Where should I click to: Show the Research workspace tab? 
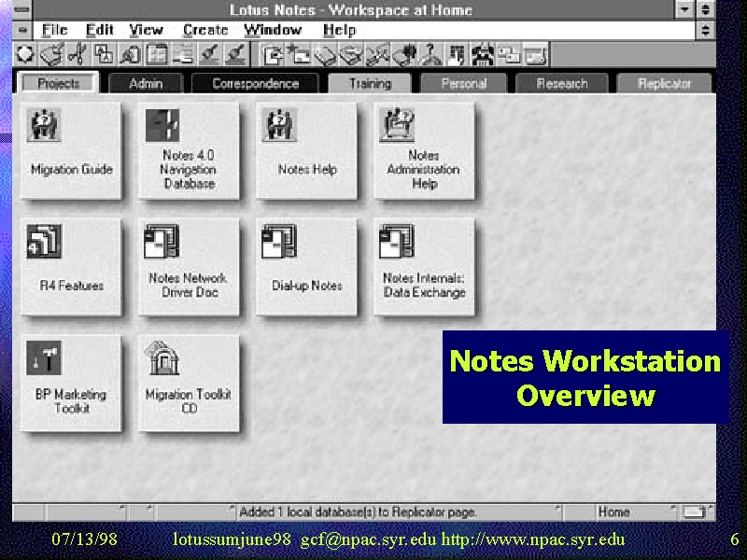(x=562, y=84)
